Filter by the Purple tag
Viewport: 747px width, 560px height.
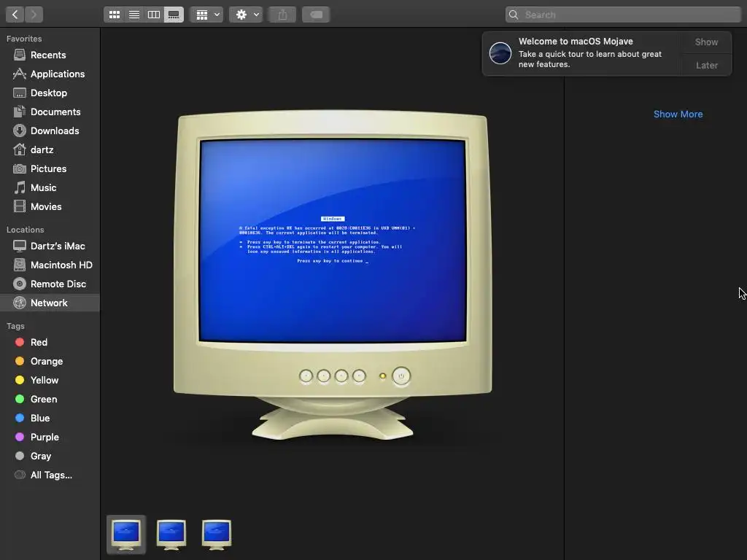point(50,437)
